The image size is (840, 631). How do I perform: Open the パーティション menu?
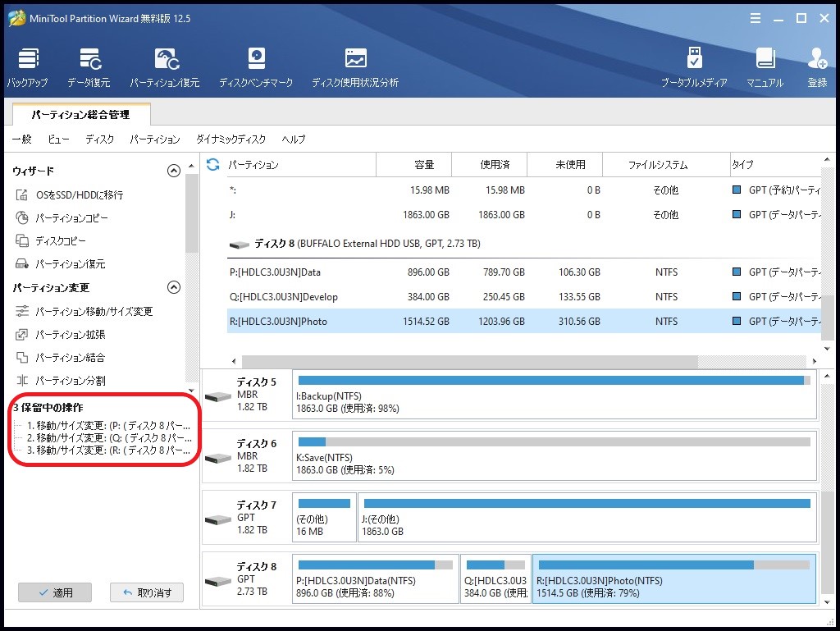click(x=155, y=139)
